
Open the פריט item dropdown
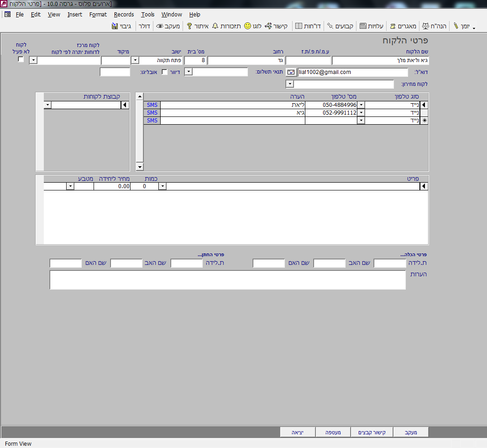(162, 186)
